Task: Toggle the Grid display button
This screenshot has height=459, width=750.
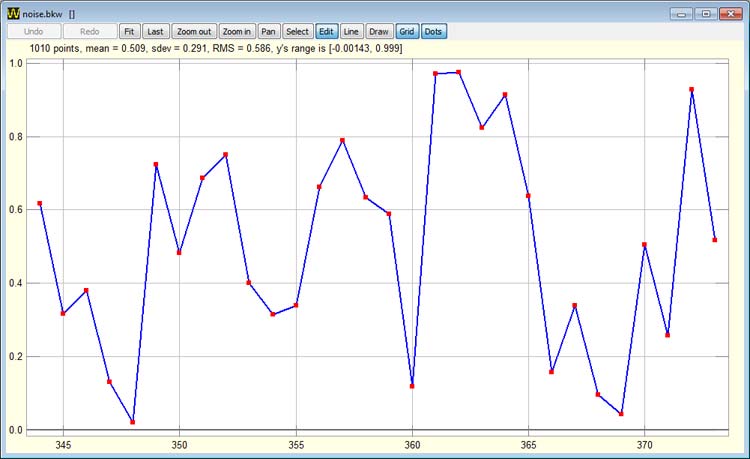Action: [407, 32]
